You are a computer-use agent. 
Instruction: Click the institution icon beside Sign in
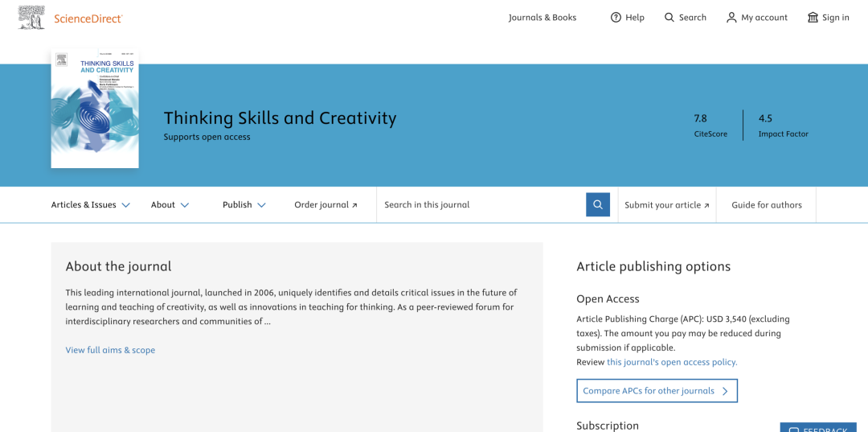point(813,17)
